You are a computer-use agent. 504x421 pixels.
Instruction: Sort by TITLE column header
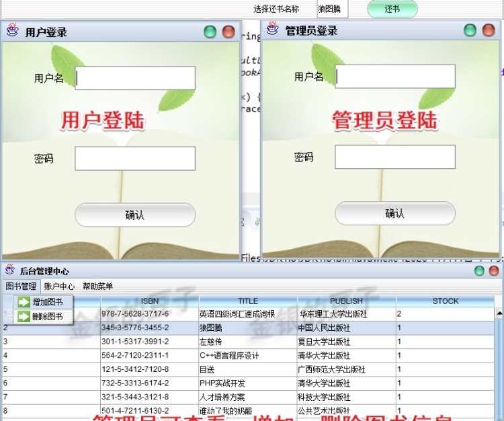click(248, 301)
